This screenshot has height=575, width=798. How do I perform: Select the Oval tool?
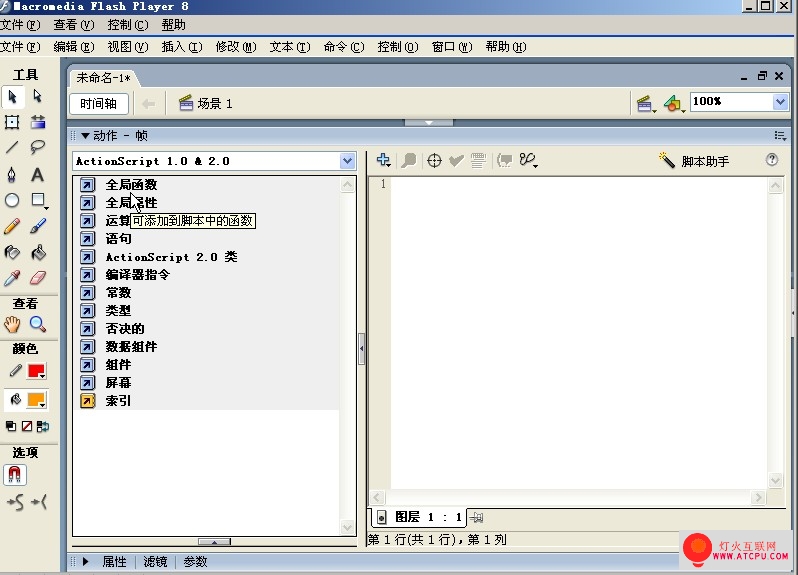point(12,200)
